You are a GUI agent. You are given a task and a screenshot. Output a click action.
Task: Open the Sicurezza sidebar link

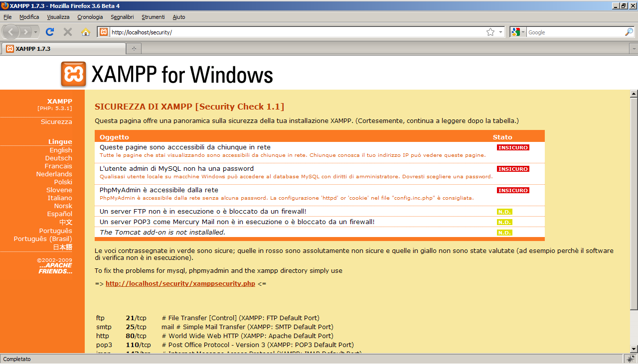[56, 121]
